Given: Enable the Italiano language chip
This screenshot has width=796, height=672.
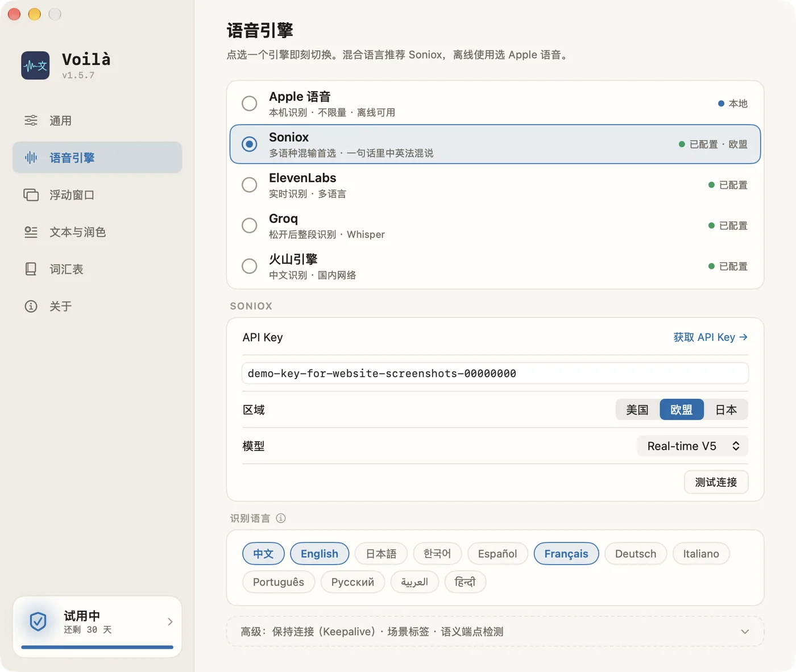Looking at the screenshot, I should pos(701,554).
